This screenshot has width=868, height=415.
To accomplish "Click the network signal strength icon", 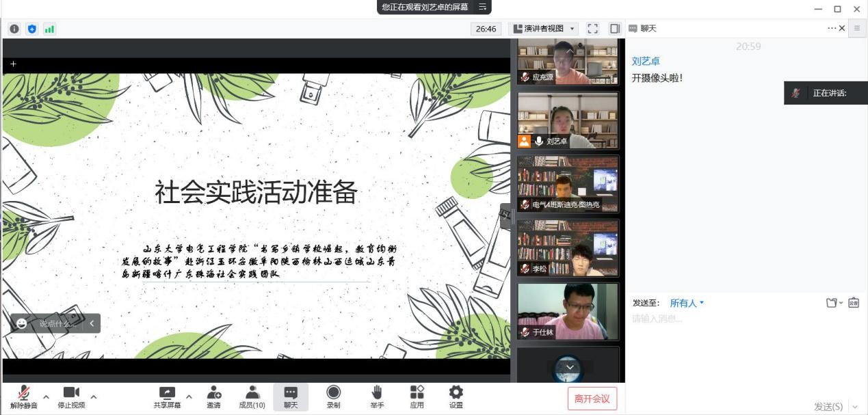I will tap(49, 29).
